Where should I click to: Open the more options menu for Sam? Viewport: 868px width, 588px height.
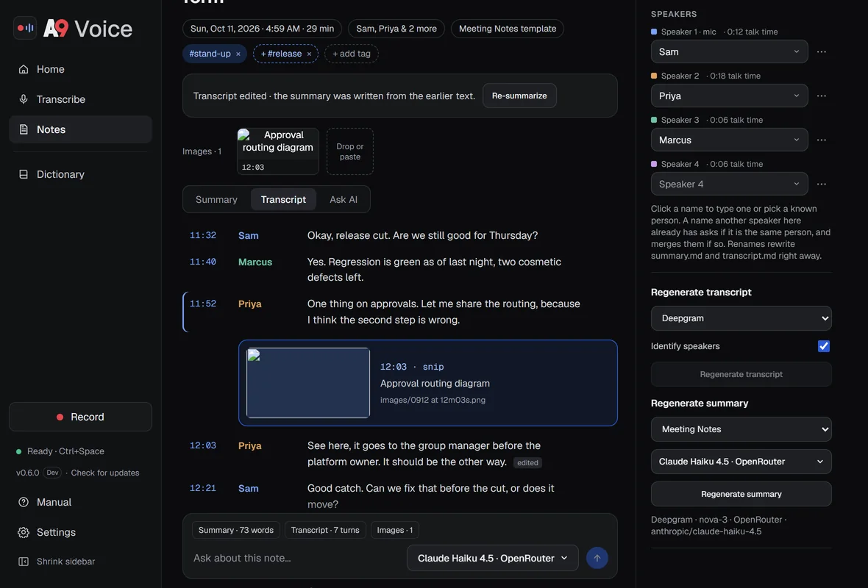click(822, 51)
